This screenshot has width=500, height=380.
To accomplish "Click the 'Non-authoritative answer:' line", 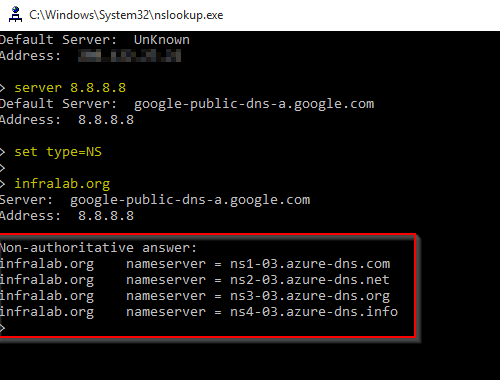I will pos(99,248).
